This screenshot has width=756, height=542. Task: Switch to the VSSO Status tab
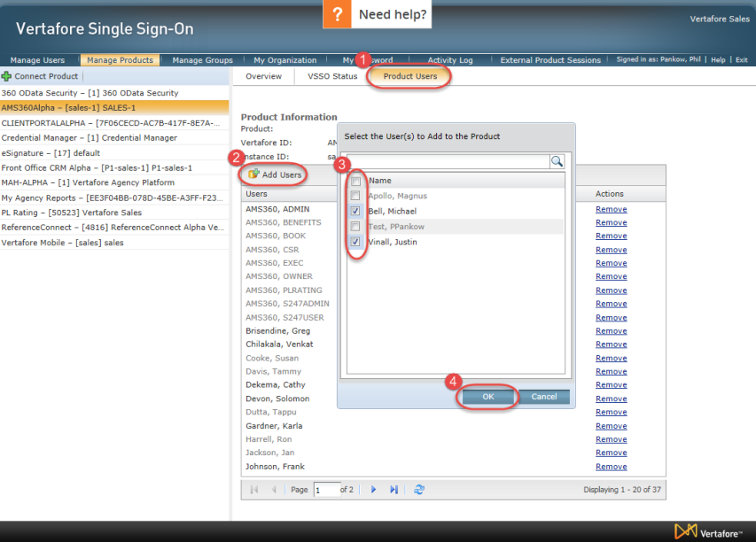(x=332, y=76)
